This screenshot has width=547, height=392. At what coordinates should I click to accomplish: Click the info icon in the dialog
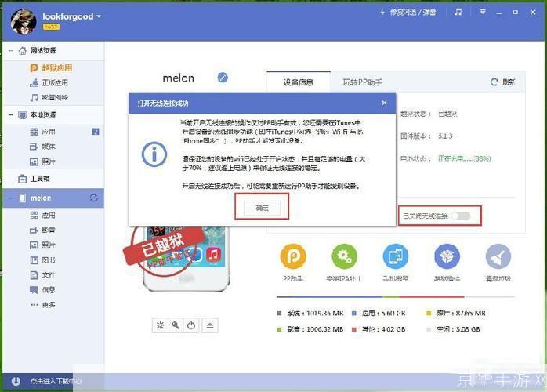154,154
